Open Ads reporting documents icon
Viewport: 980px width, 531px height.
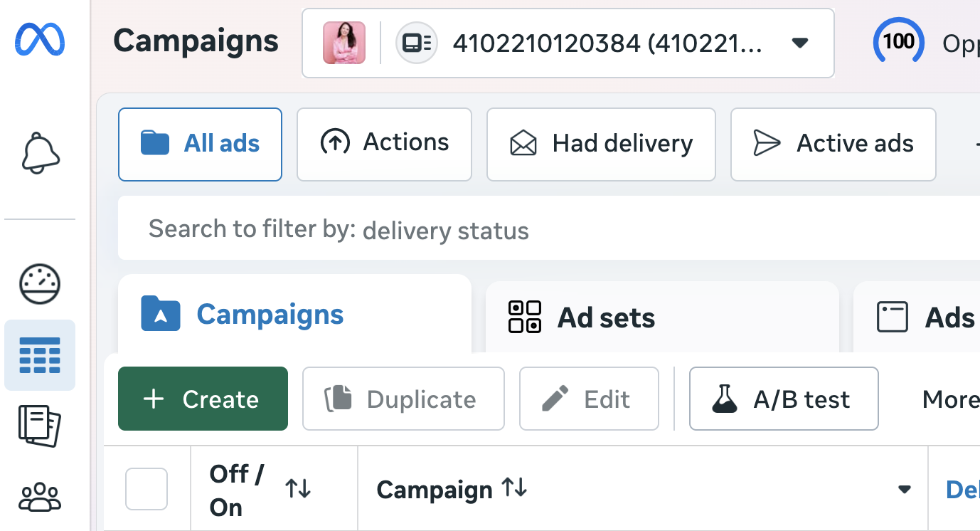click(40, 426)
